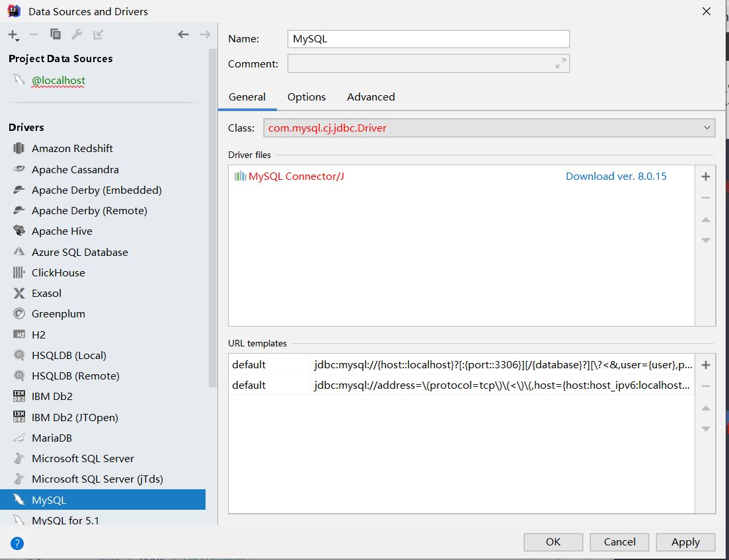Select the first default URL template row
The width and height of the screenshot is (729, 560).
(x=461, y=364)
